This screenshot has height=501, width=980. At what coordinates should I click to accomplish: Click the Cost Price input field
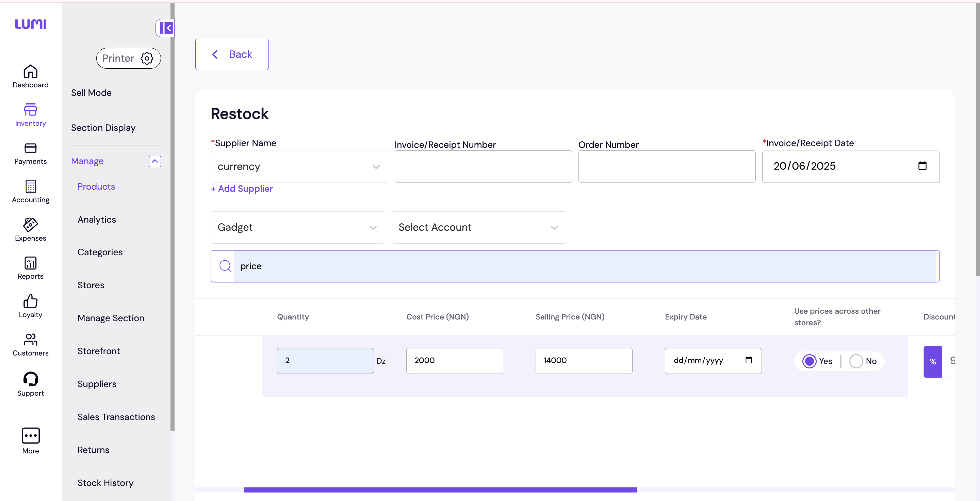454,361
